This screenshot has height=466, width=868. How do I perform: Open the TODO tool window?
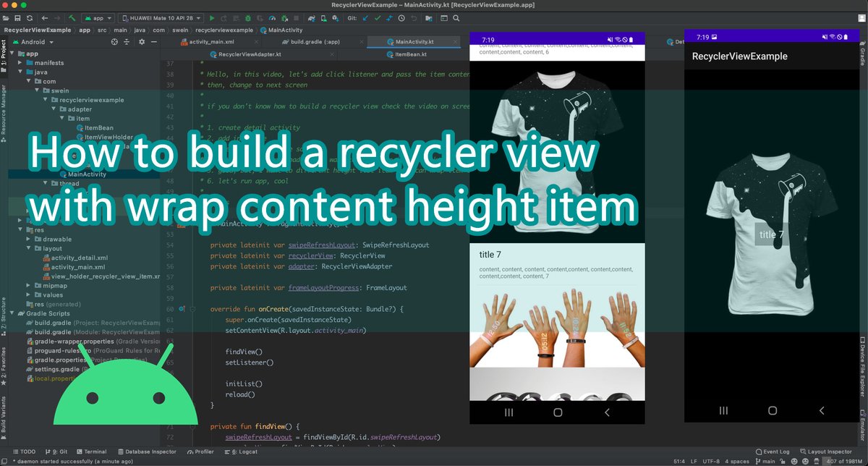point(24,452)
